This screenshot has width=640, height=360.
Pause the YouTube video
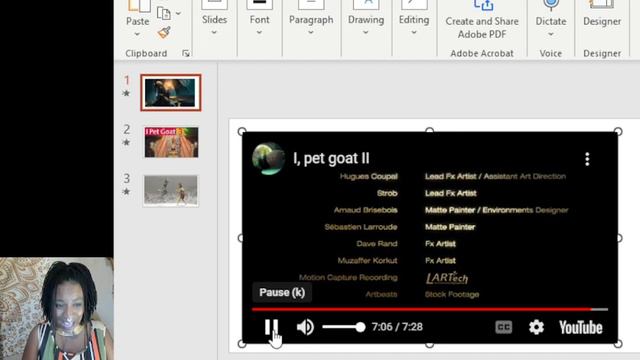click(x=271, y=327)
